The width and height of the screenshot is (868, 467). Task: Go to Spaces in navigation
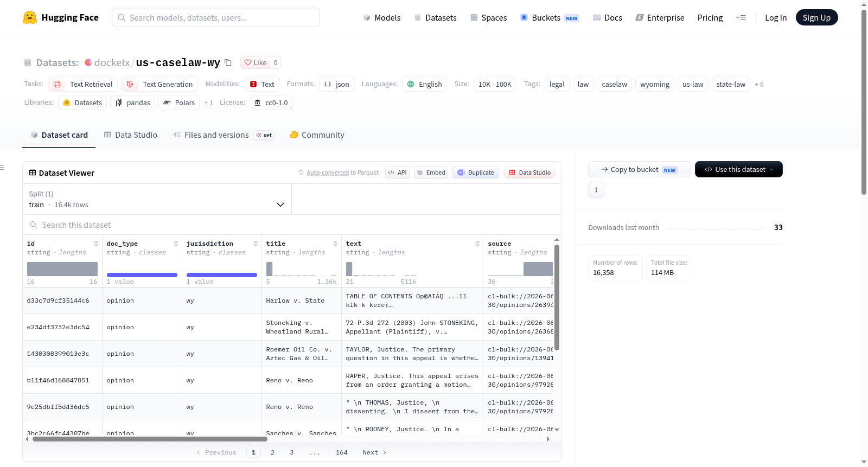pos(489,17)
